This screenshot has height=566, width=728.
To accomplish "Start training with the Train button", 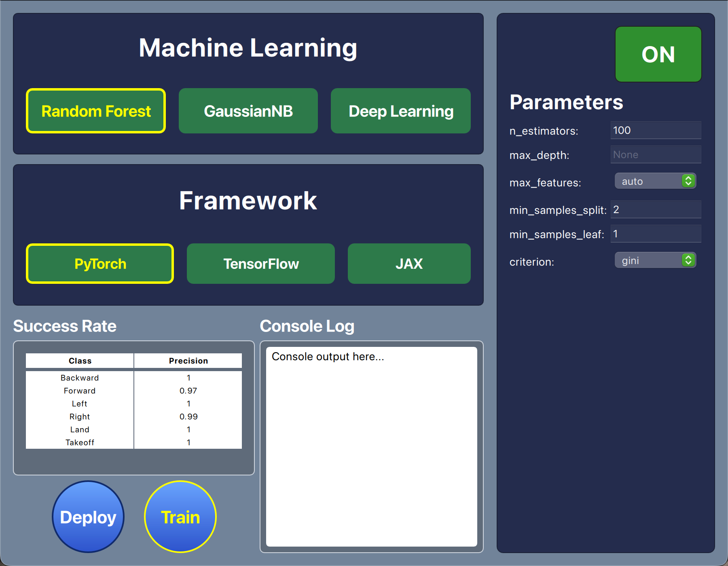I will [x=180, y=517].
